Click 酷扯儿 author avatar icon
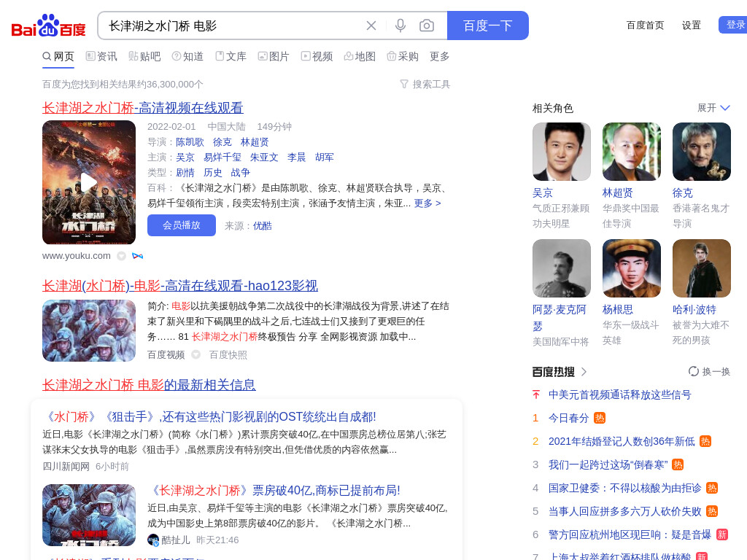This screenshot has height=560, width=747. pos(153,540)
